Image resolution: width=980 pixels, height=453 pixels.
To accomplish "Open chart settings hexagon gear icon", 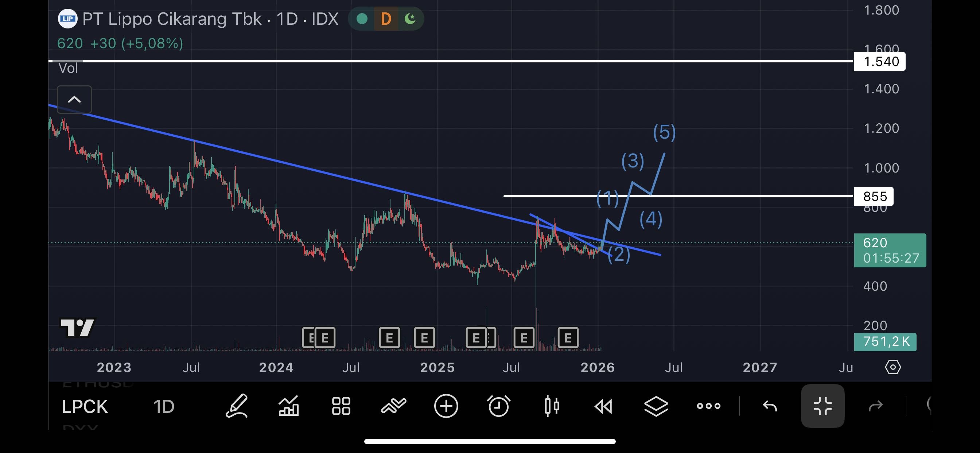I will 892,367.
